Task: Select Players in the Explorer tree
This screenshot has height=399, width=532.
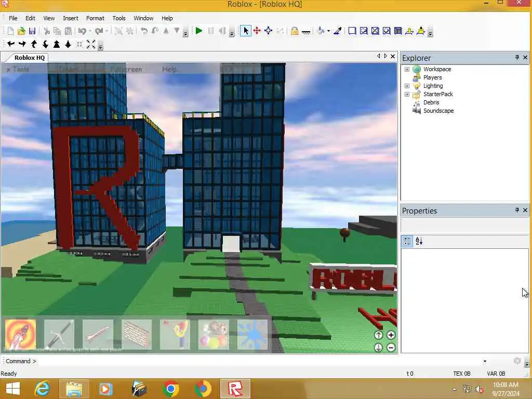Action: point(432,77)
